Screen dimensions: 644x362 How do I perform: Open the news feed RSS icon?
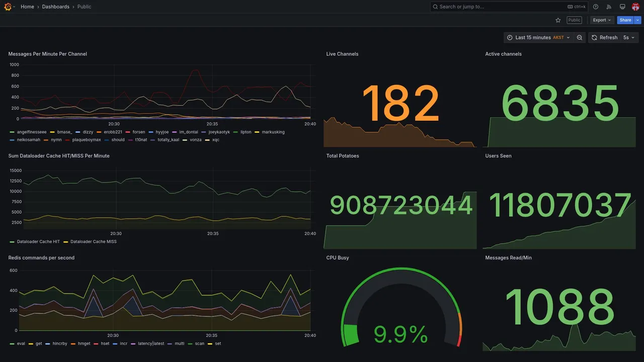609,7
